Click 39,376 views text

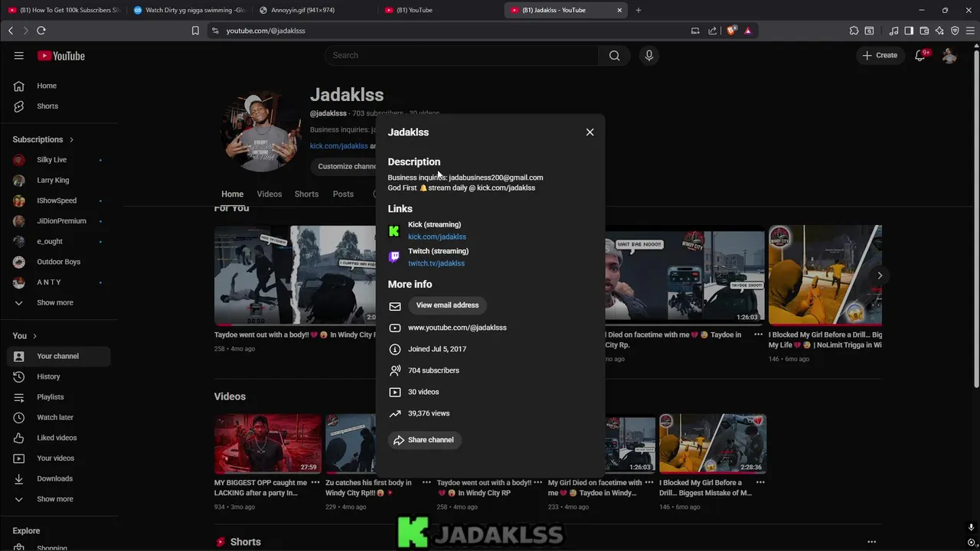click(429, 413)
